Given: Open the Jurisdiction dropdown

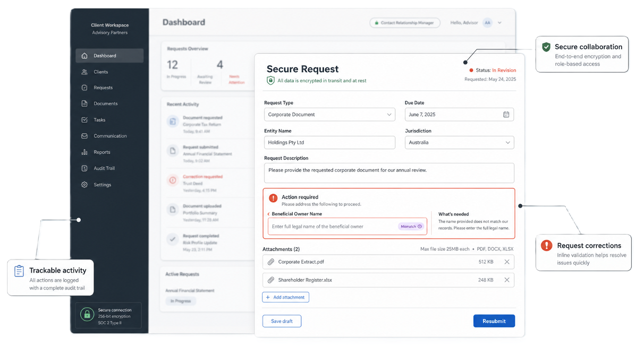Looking at the screenshot, I should pyautogui.click(x=460, y=142).
